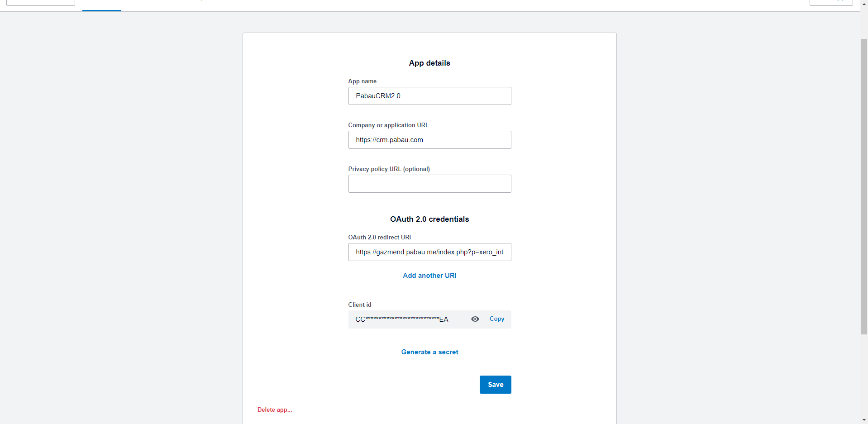Generate a secret for OAuth credentials
Image resolution: width=868 pixels, height=424 pixels.
click(x=429, y=352)
